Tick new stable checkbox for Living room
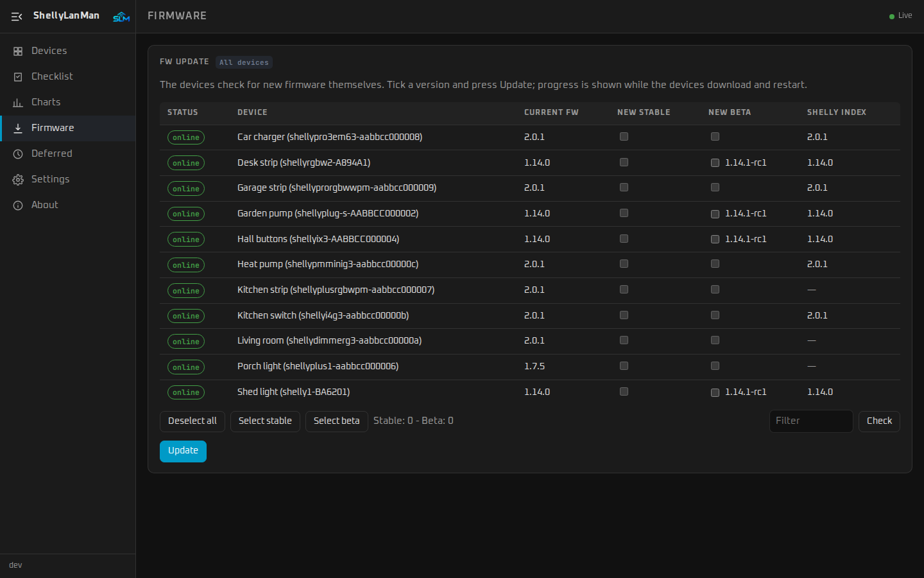This screenshot has height=578, width=924. 624,340
